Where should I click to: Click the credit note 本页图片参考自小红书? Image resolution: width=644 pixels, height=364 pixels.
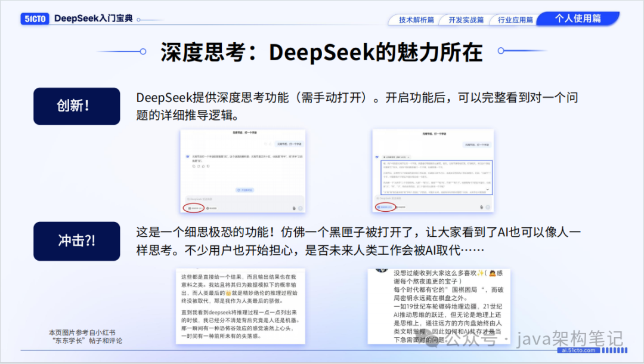point(82,332)
